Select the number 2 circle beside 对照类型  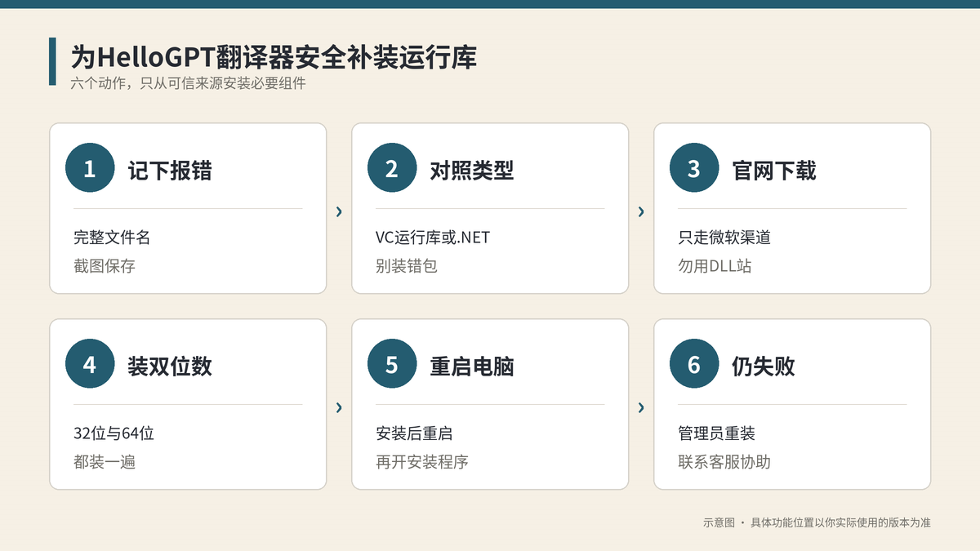(392, 169)
